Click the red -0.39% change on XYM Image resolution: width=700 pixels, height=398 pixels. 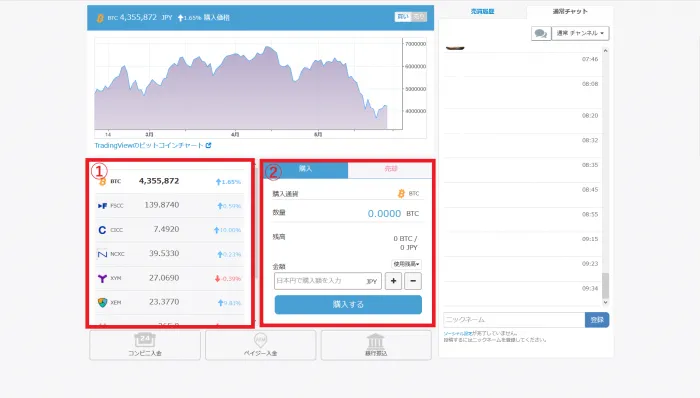tap(228, 279)
